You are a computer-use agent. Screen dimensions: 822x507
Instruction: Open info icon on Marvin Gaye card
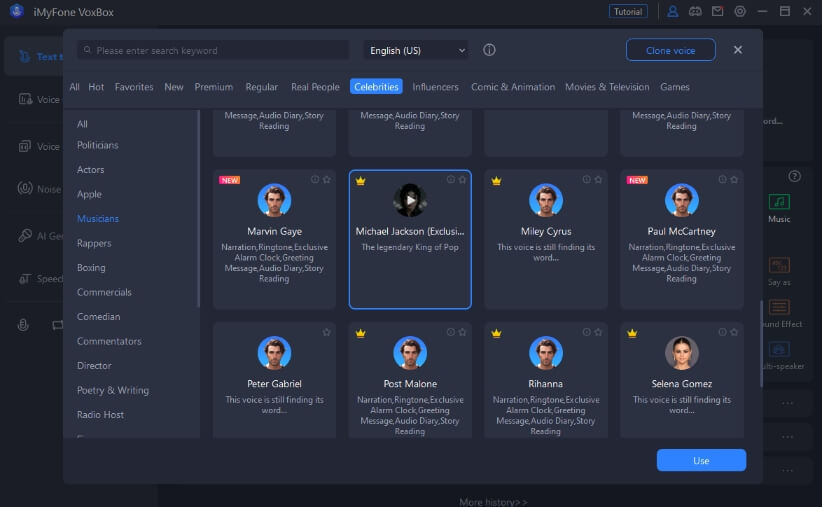(315, 180)
